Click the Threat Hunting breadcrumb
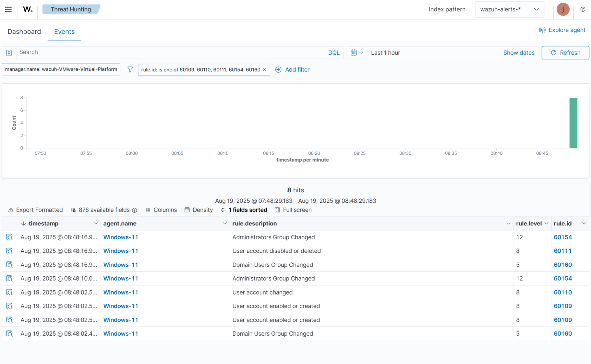 click(x=71, y=9)
